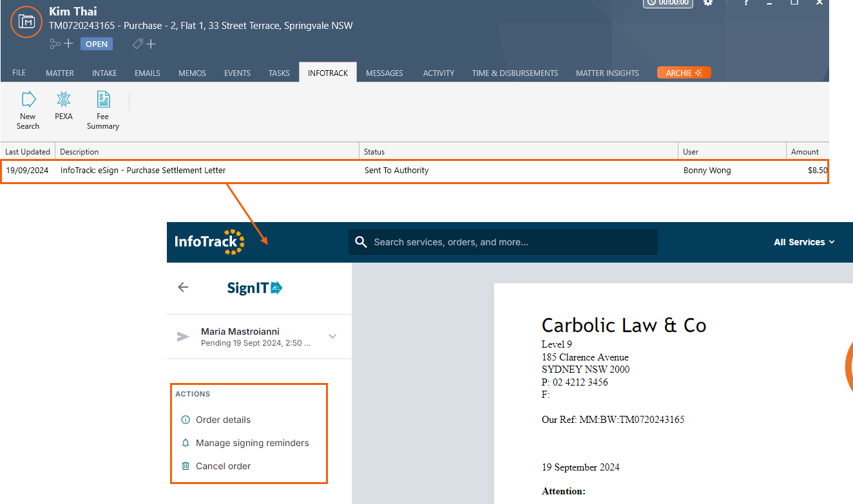
Task: Click the bell icon for signing reminders
Action: pyautogui.click(x=186, y=443)
